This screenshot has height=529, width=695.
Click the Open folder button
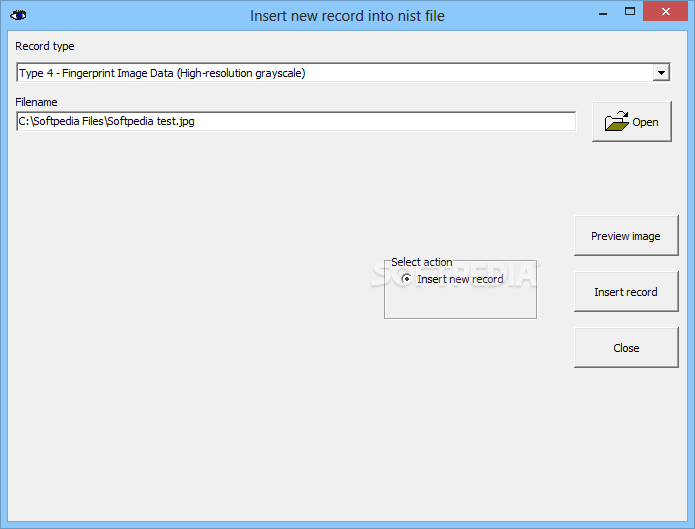tap(632, 121)
